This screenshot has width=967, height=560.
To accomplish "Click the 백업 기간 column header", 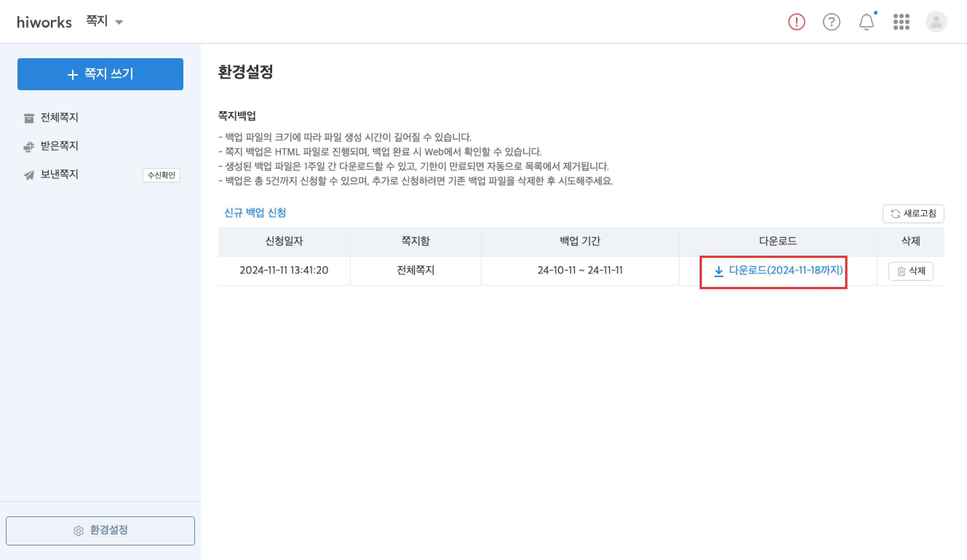I will pyautogui.click(x=580, y=241).
